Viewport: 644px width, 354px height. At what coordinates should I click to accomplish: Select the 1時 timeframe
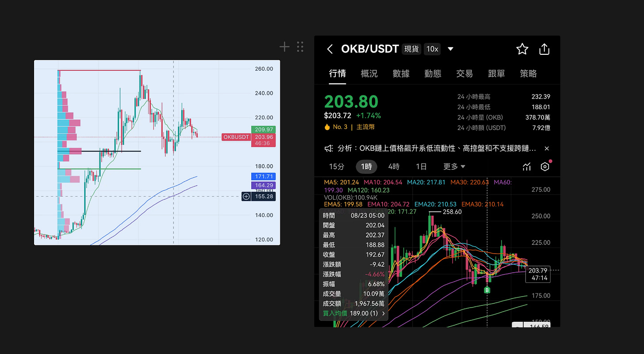tap(367, 167)
